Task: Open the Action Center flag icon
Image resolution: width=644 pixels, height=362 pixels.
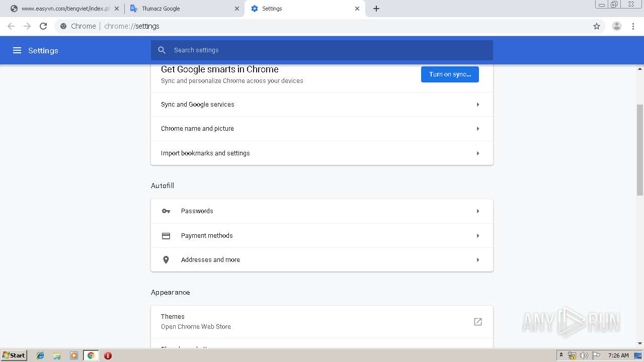Action: (x=596, y=355)
